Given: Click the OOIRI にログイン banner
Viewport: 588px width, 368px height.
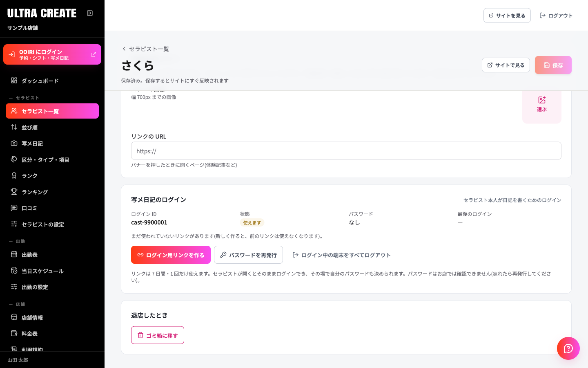Looking at the screenshot, I should (x=52, y=54).
